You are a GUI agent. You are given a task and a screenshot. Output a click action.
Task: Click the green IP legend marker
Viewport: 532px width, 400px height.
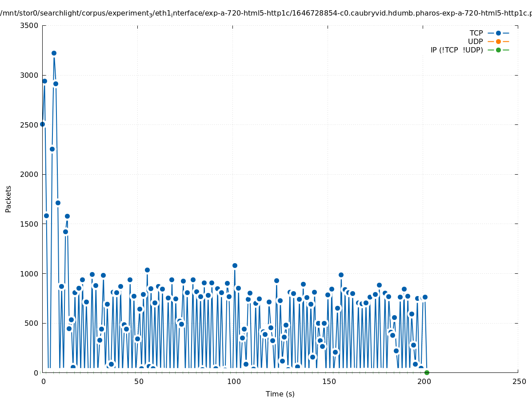[x=498, y=50]
